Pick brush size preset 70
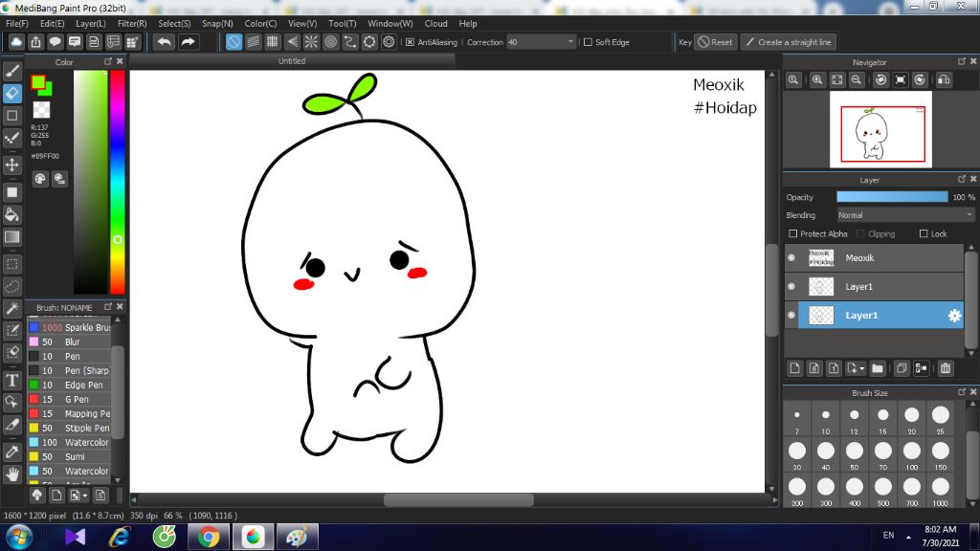 883,454
